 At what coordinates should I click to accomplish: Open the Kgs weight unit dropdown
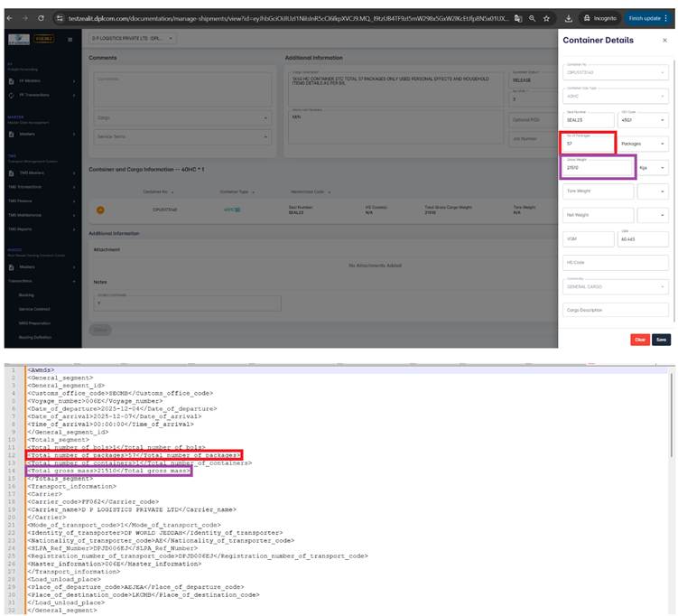pos(653,167)
